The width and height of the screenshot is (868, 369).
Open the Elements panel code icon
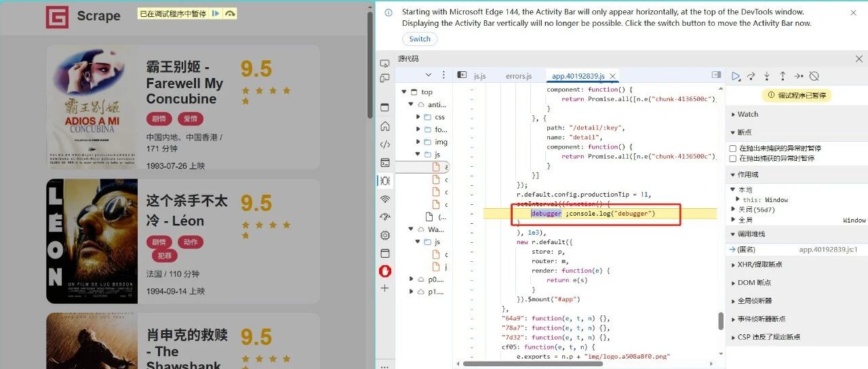tap(384, 144)
